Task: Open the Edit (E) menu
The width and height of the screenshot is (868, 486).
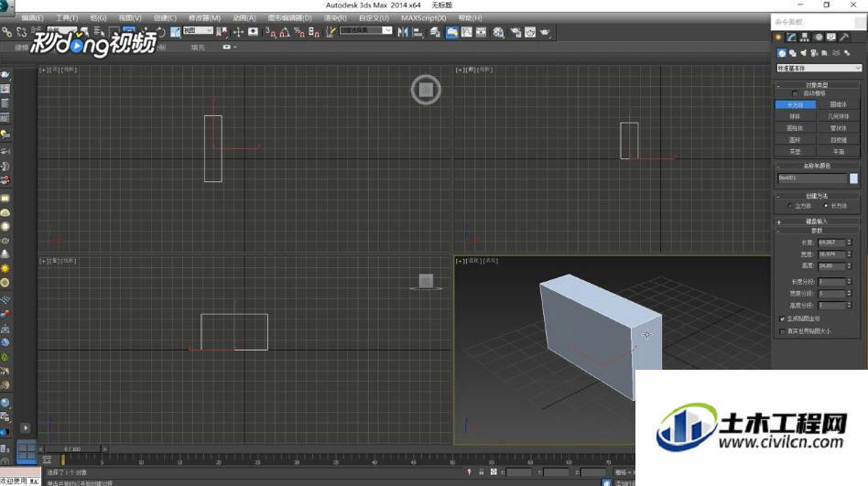Action: coord(32,18)
